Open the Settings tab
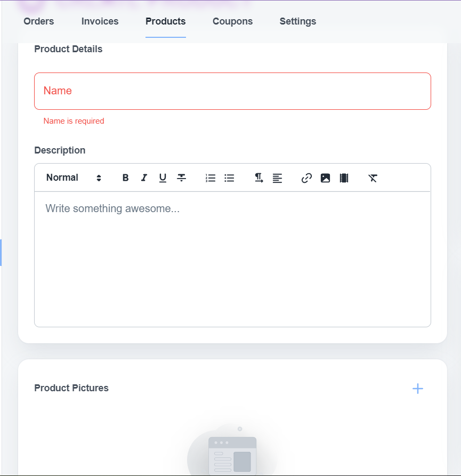This screenshot has width=461, height=476. [297, 21]
